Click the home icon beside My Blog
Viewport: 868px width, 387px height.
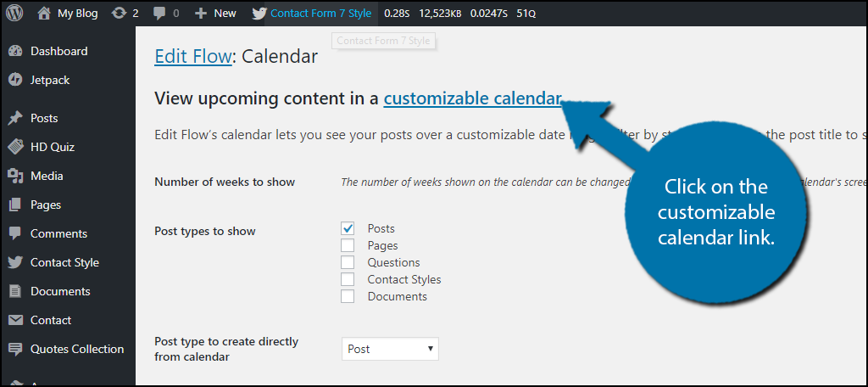44,14
